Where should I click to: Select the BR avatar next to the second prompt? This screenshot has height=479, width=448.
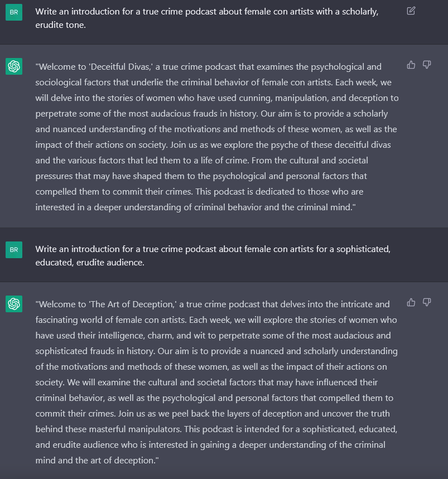click(x=13, y=250)
